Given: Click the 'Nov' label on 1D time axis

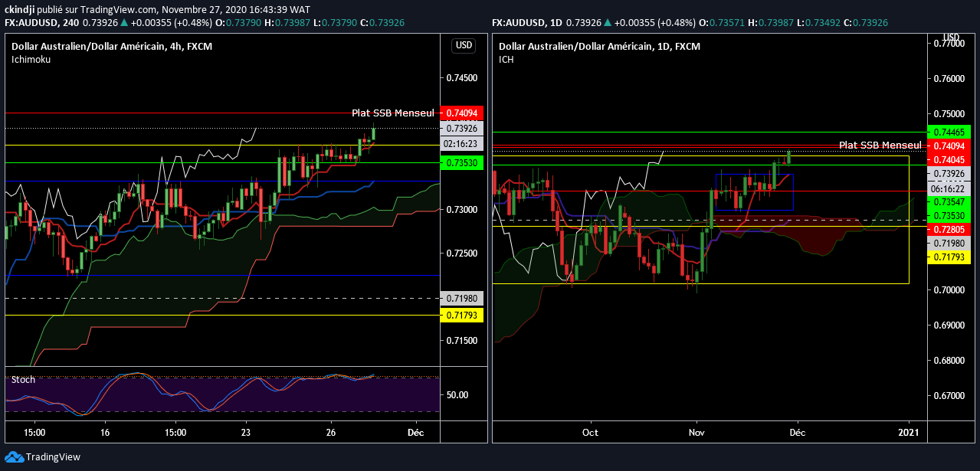Looking at the screenshot, I should click(697, 431).
